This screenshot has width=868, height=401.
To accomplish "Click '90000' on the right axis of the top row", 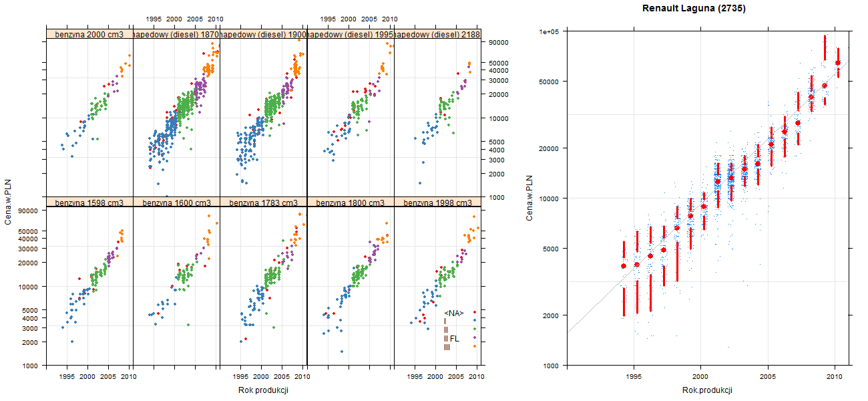I will 499,43.
